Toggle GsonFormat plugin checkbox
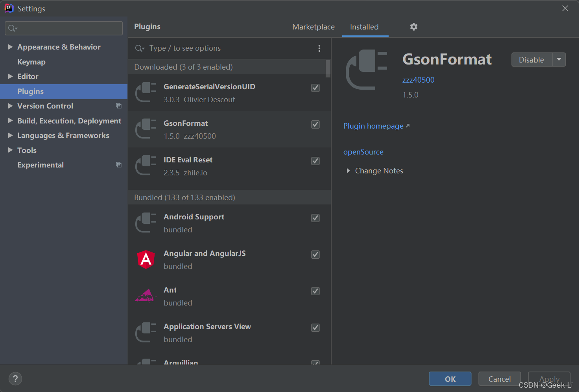Image resolution: width=579 pixels, height=392 pixels. coord(315,124)
